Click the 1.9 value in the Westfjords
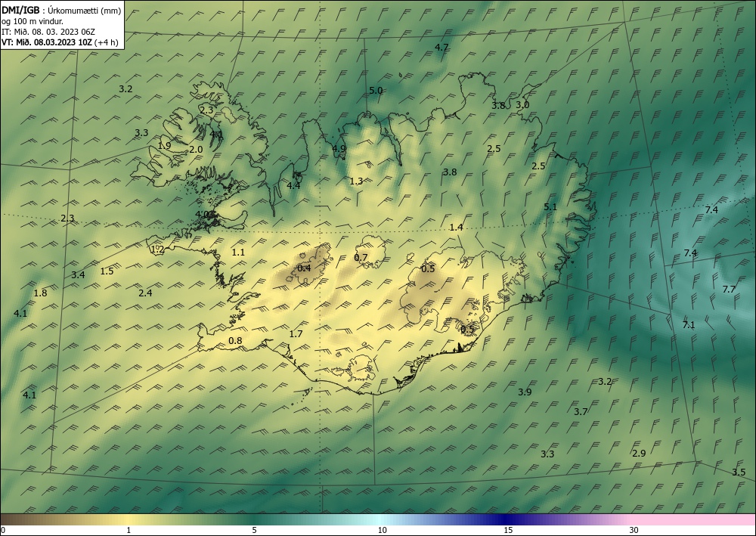Viewport: 756px width, 536px height. [x=164, y=146]
